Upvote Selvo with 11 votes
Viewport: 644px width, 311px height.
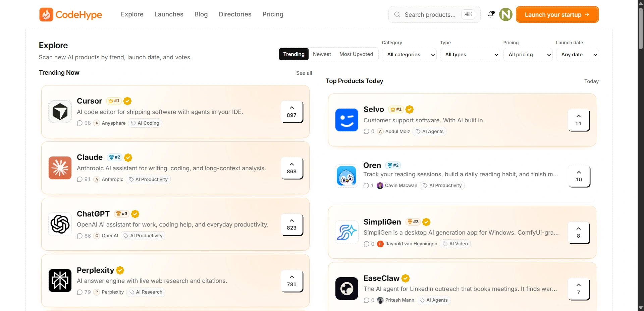(x=579, y=120)
